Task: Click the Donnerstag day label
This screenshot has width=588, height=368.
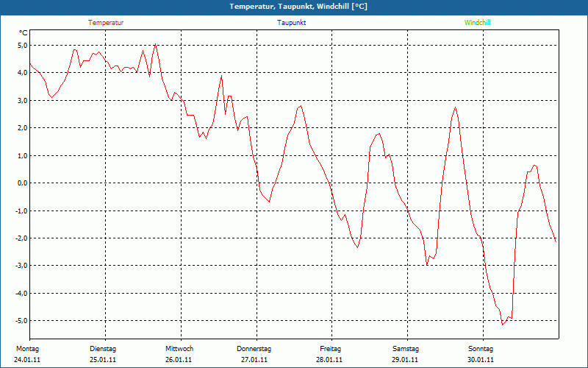Action: pyautogui.click(x=254, y=349)
